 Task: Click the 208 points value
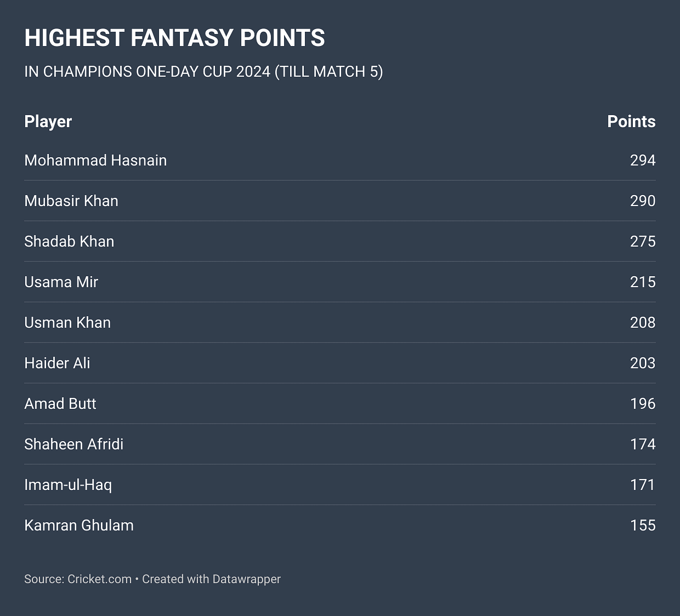pyautogui.click(x=642, y=323)
